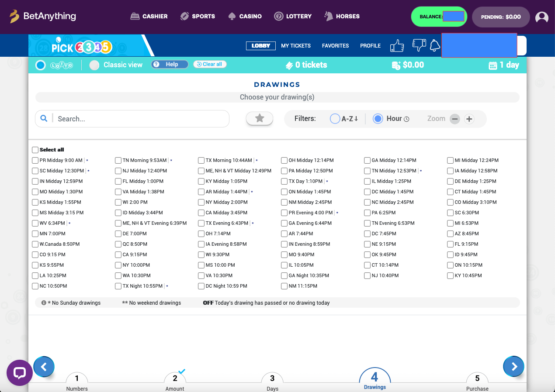The image size is (555, 392).
Task: Click the Help button
Action: [170, 65]
